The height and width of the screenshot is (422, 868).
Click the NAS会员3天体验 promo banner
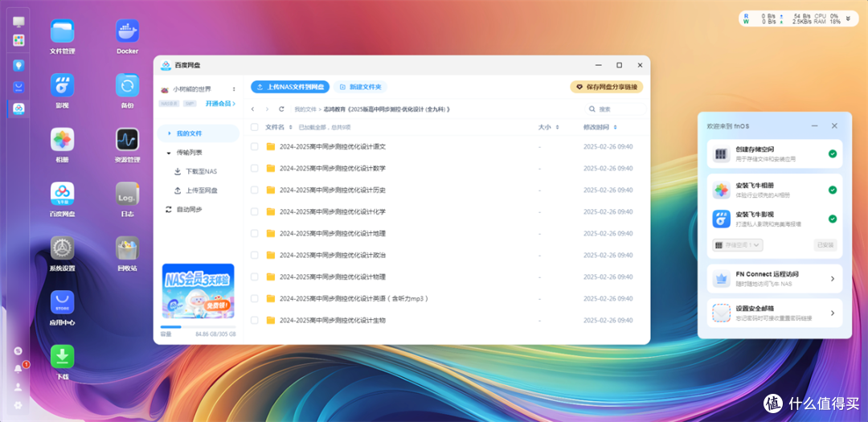coord(199,291)
